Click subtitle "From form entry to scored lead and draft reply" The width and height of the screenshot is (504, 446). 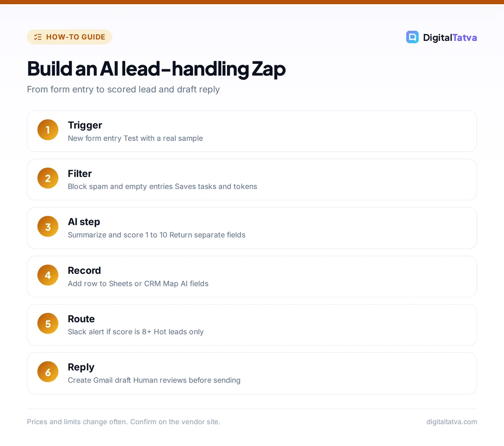coord(123,89)
